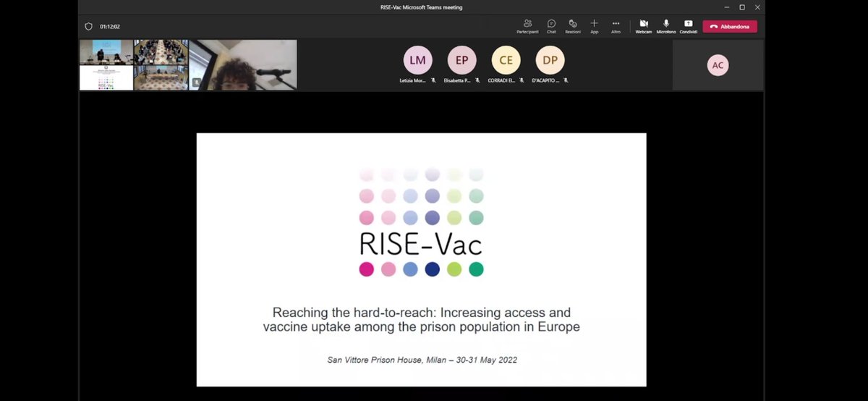Select participant avatar LM
868x401 pixels.
(417, 60)
